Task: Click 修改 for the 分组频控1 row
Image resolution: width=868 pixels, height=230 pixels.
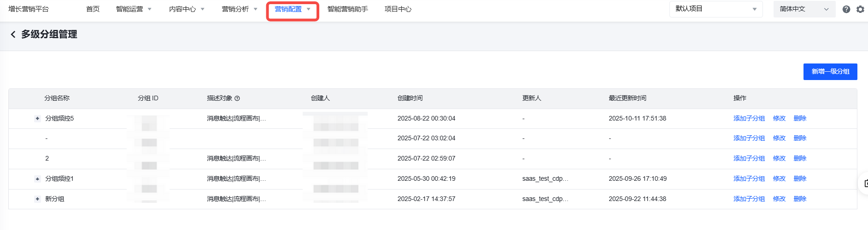Action: pyautogui.click(x=779, y=179)
